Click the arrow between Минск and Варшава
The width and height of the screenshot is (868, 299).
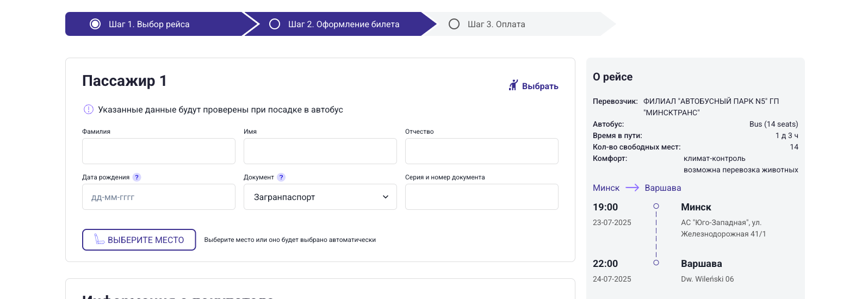pos(632,188)
